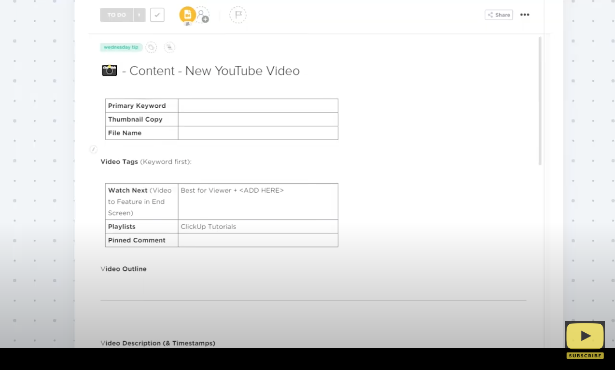
Task: Click the empty cell next to Primary Keyword
Action: (258, 106)
